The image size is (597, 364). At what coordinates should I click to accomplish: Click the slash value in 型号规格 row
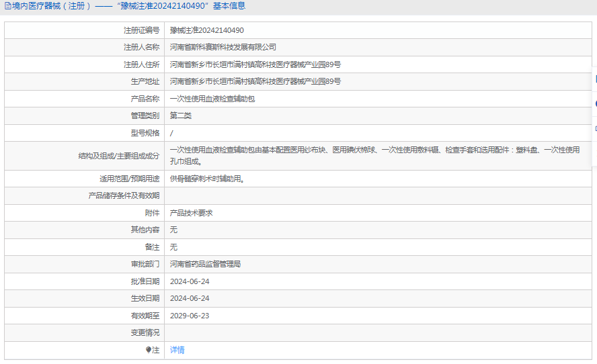click(171, 133)
